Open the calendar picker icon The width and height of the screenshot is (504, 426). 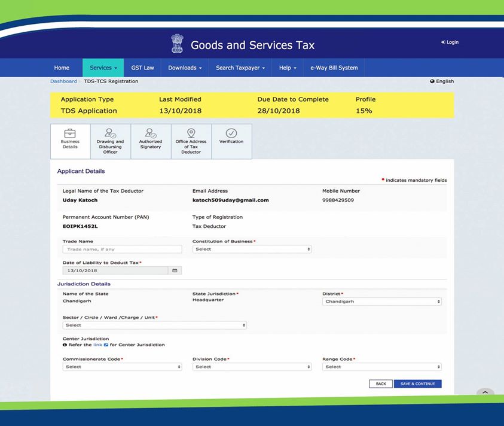click(x=175, y=270)
